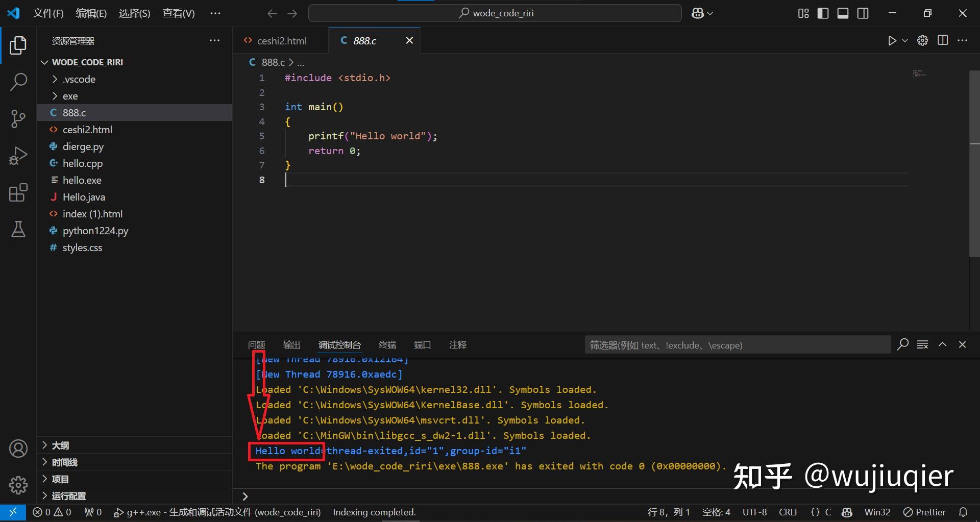
Task: Go forward with the navigation arrow
Action: (292, 13)
